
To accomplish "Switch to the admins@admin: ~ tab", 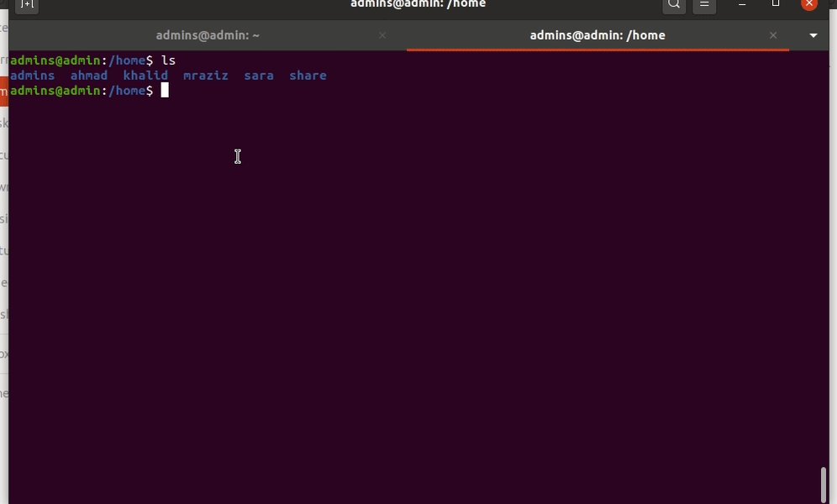I will tap(208, 35).
